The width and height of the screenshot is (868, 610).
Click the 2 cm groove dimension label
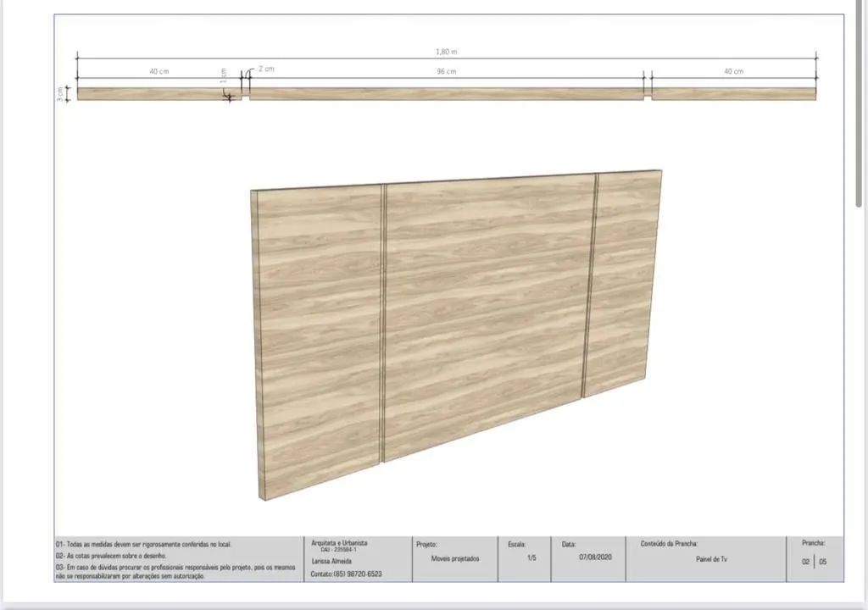point(266,69)
